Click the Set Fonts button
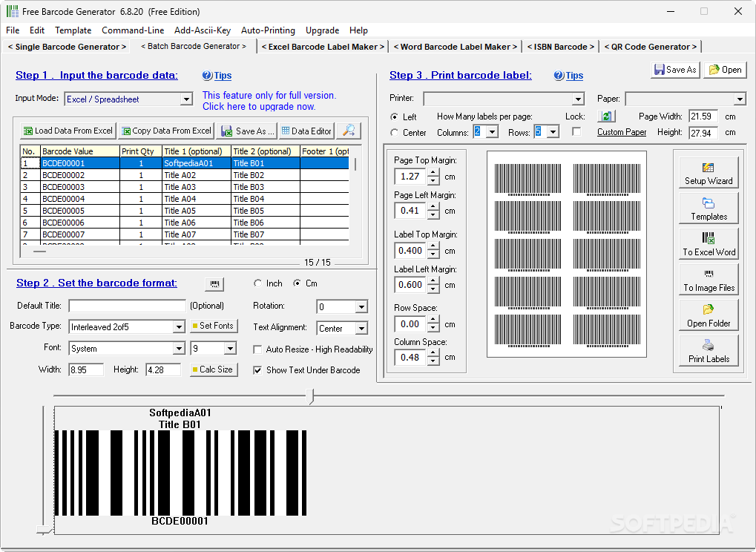The width and height of the screenshot is (756, 552). pyautogui.click(x=214, y=326)
